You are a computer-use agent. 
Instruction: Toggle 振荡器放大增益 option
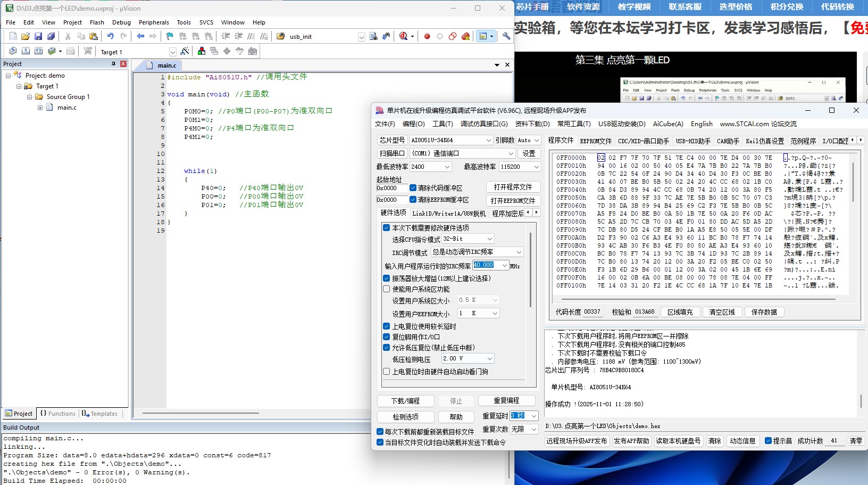click(387, 278)
